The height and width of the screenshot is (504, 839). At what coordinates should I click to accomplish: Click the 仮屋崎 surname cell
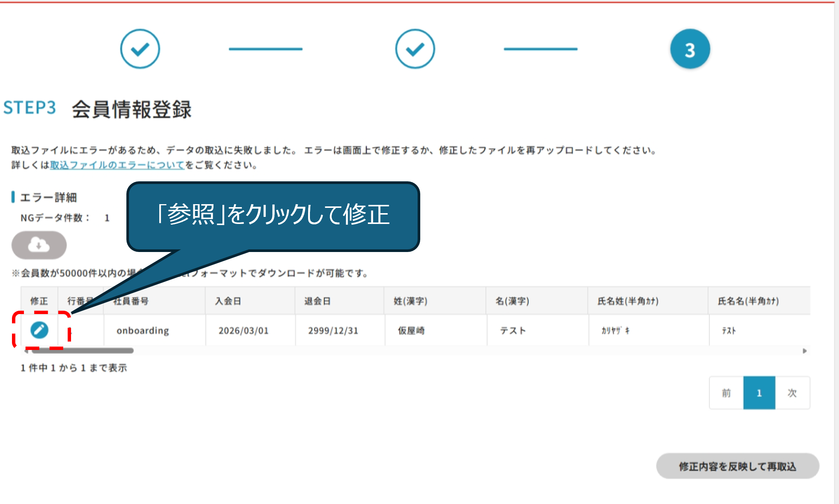click(x=411, y=331)
